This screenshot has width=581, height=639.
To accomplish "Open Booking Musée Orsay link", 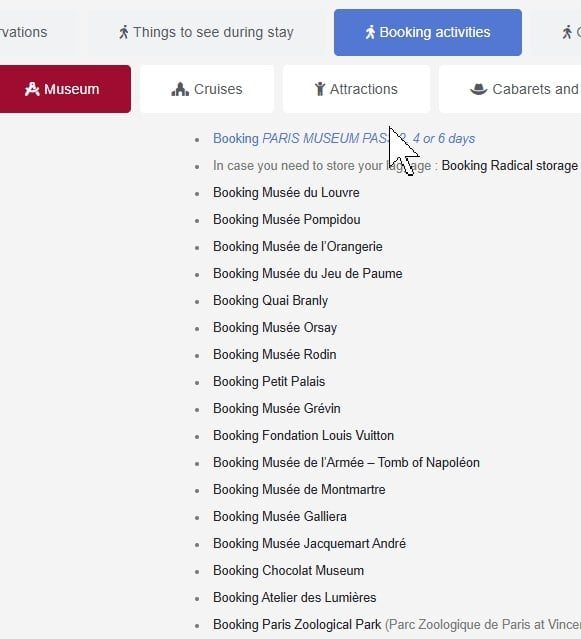I will pos(275,328).
